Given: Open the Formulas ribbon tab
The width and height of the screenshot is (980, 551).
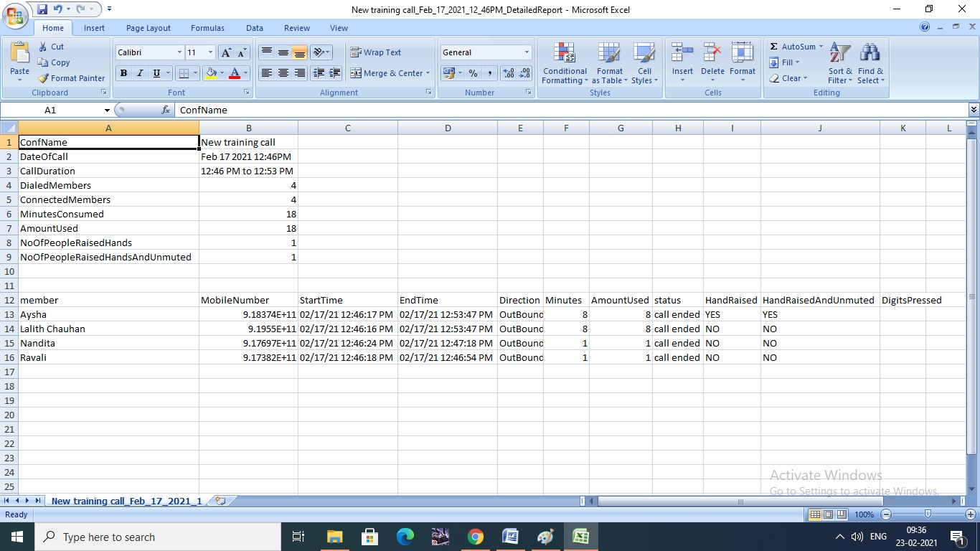Looking at the screenshot, I should 207,28.
